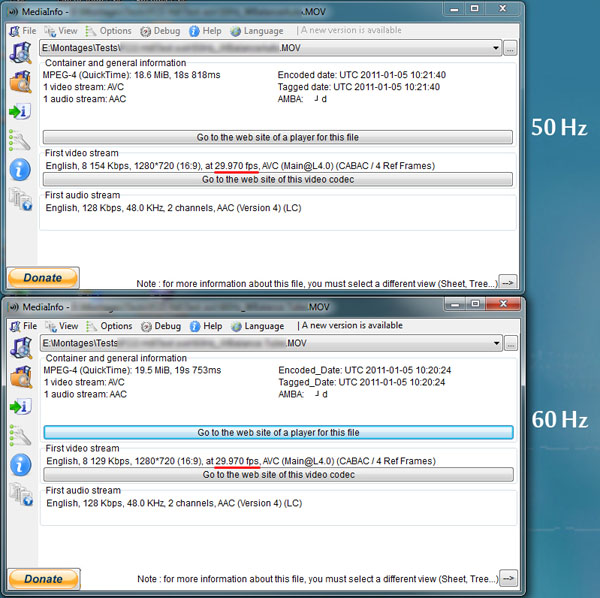The width and height of the screenshot is (600, 598).
Task: Click '18.6 MiB, 18s 818ms' text in top window
Action: pyautogui.click(x=177, y=75)
